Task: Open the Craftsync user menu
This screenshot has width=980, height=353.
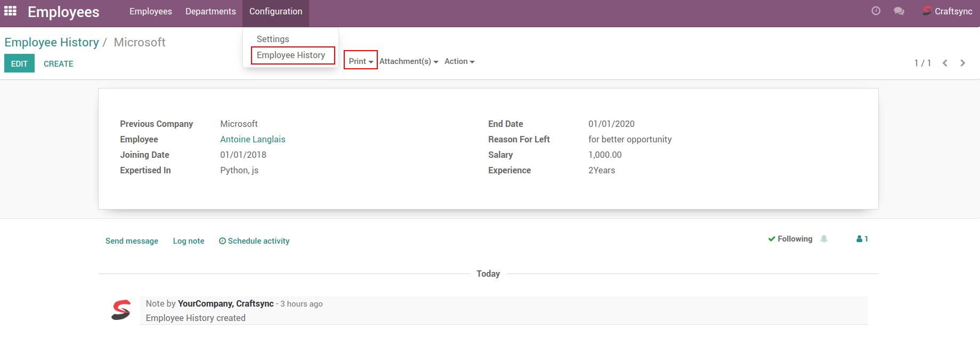Action: (x=947, y=11)
